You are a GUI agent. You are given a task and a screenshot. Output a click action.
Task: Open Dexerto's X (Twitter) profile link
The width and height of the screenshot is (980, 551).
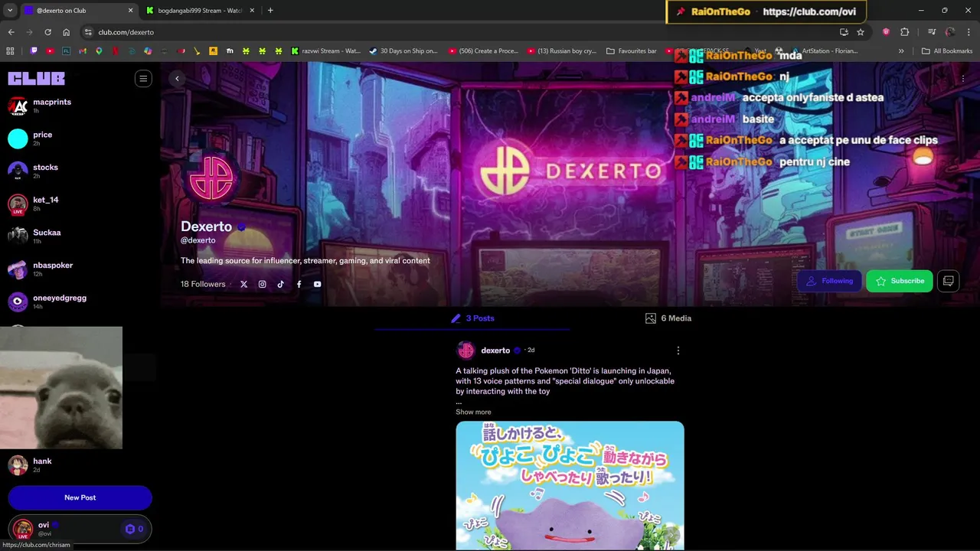tap(243, 284)
